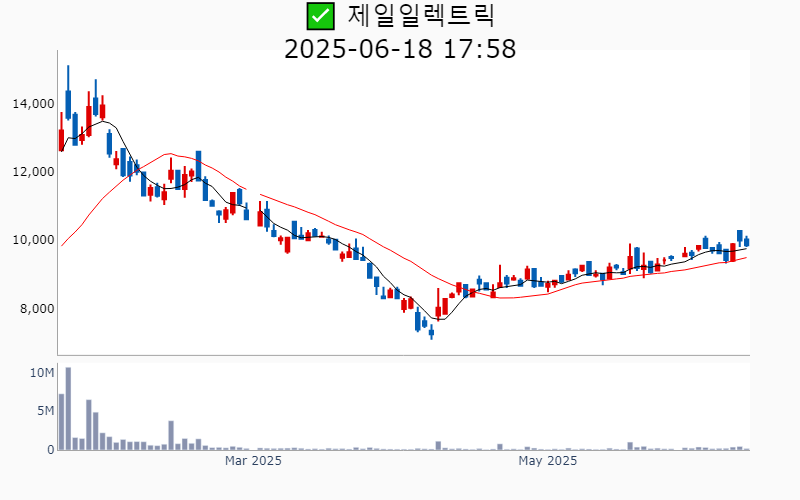Image resolution: width=800 pixels, height=500 pixels.
Task: Click the 10,000 price axis label
Action: (x=34, y=240)
